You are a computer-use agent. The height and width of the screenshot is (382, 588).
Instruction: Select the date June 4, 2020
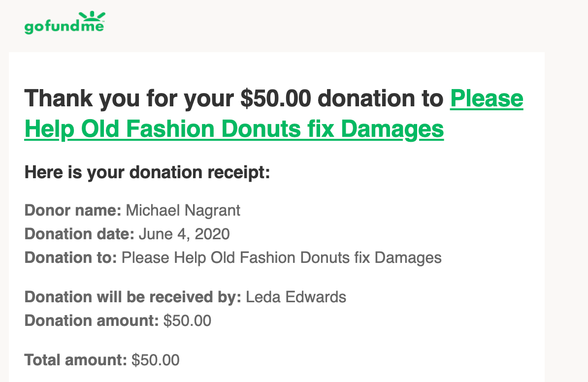tap(184, 234)
